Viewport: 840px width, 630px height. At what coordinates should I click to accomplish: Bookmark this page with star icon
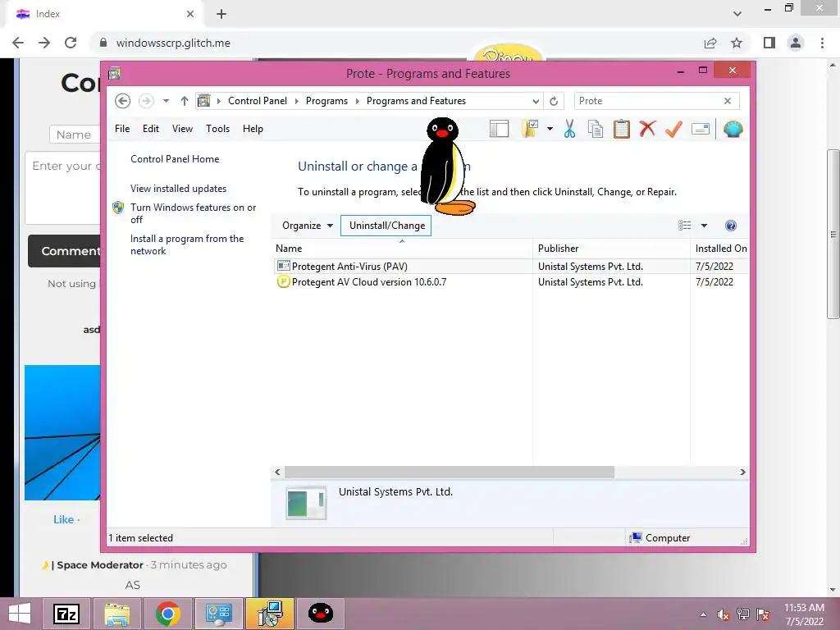click(737, 43)
